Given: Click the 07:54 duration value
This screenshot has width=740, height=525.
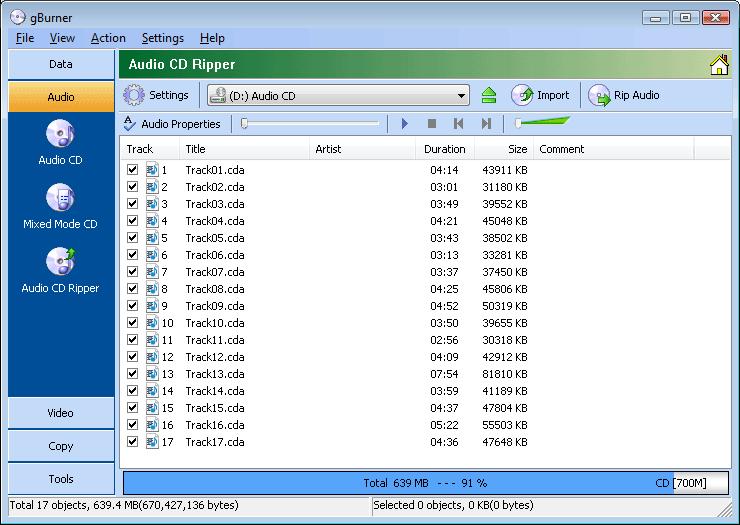Looking at the screenshot, I should (444, 374).
